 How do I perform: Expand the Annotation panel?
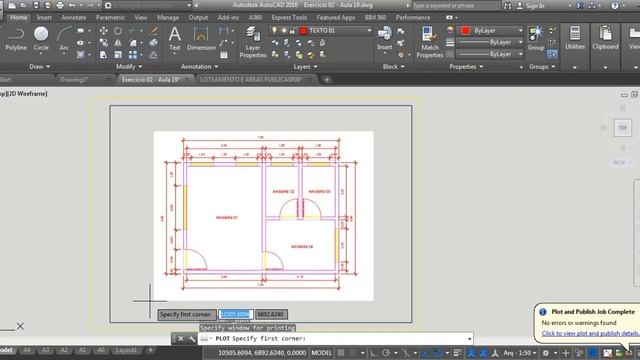click(x=200, y=67)
